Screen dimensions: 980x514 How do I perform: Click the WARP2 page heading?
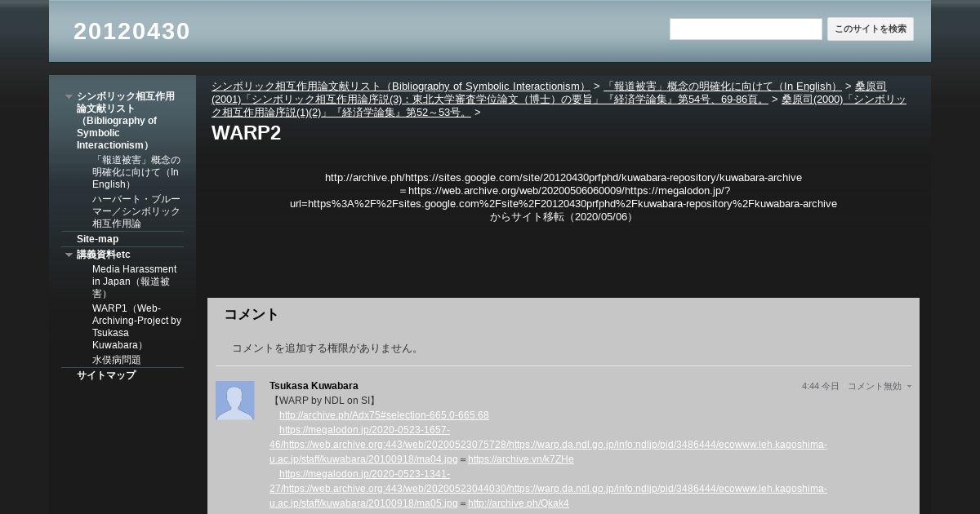click(x=246, y=133)
